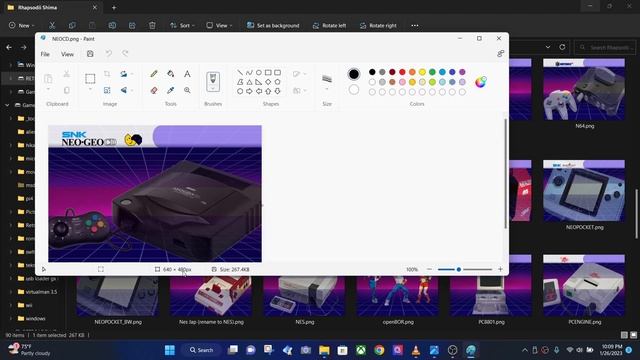Select the Line shape
The height and width of the screenshot is (360, 640).
point(240,73)
